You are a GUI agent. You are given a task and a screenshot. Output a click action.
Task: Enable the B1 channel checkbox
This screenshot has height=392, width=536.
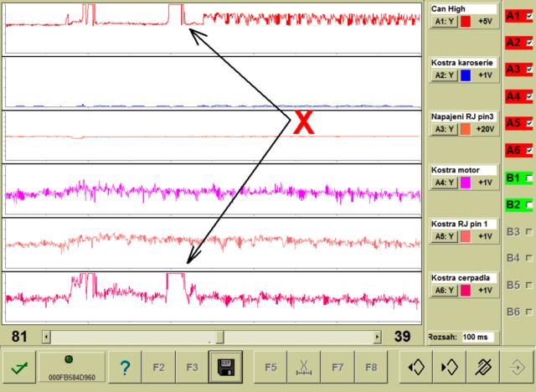(529, 178)
